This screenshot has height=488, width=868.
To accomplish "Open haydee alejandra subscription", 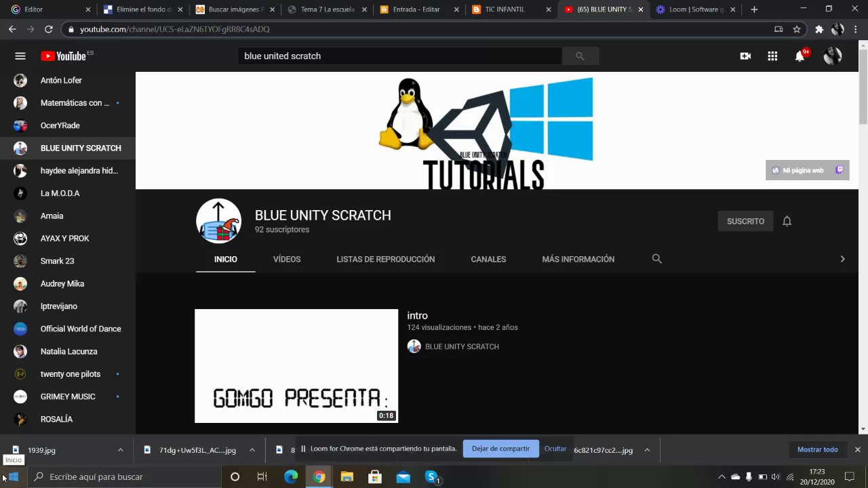I will click(68, 171).
